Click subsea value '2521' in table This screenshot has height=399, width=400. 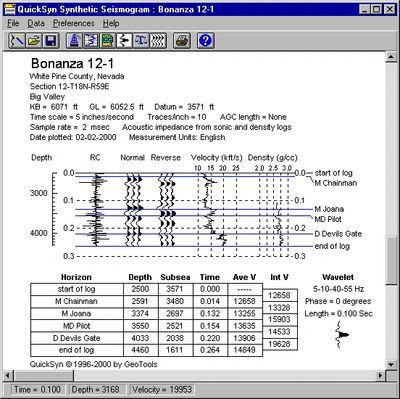coord(175,326)
